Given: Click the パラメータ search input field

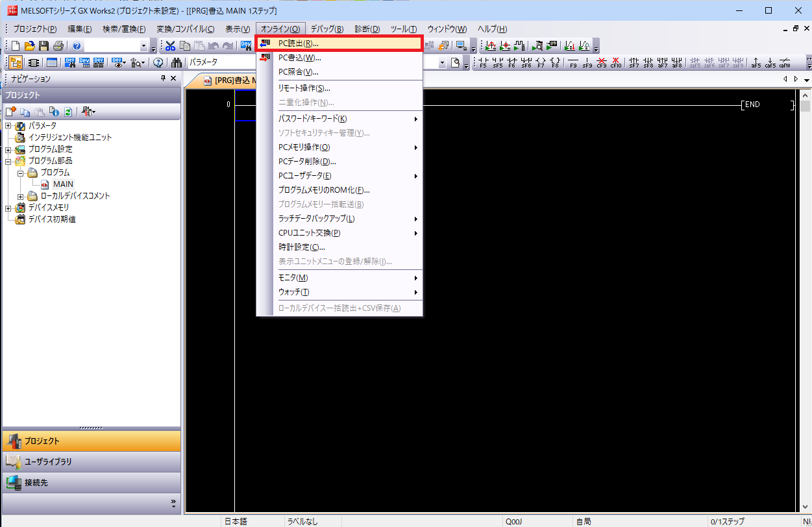Looking at the screenshot, I should pyautogui.click(x=312, y=63).
